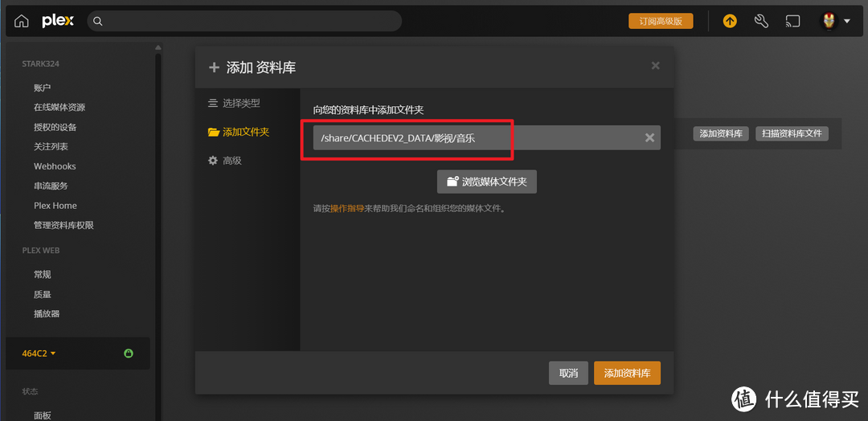The width and height of the screenshot is (868, 421).
Task: Open 关注列表 in sidebar
Action: pos(51,146)
